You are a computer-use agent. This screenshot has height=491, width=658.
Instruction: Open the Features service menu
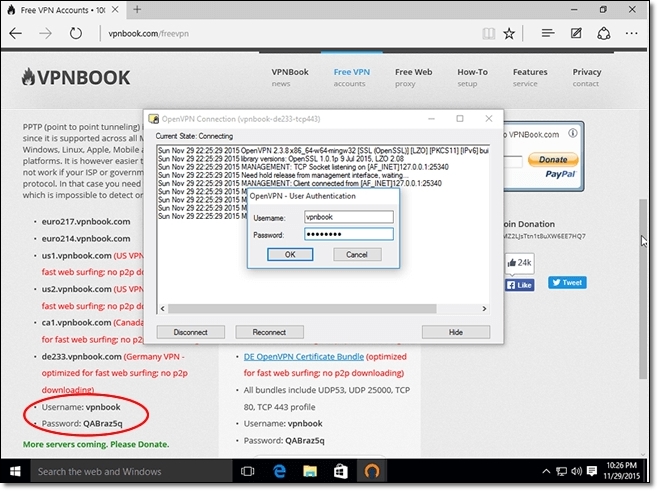tap(530, 77)
